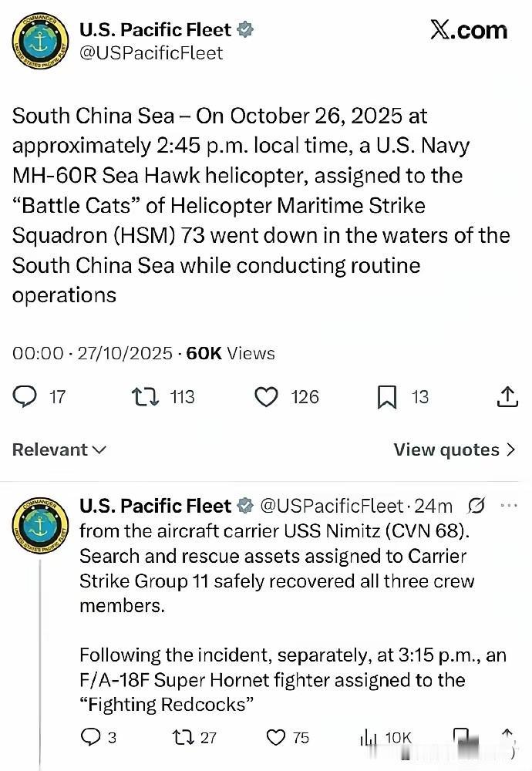Like the main post with the heart icon
532x771 pixels.
click(x=266, y=397)
